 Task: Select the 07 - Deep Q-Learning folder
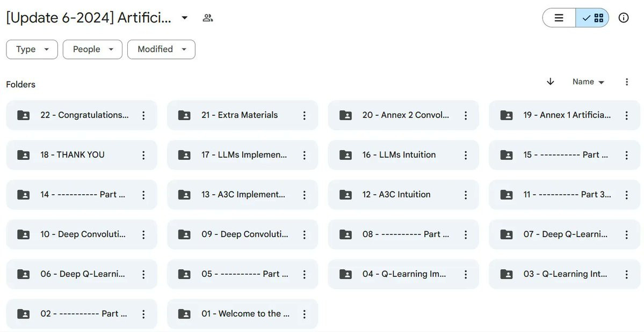(x=565, y=234)
